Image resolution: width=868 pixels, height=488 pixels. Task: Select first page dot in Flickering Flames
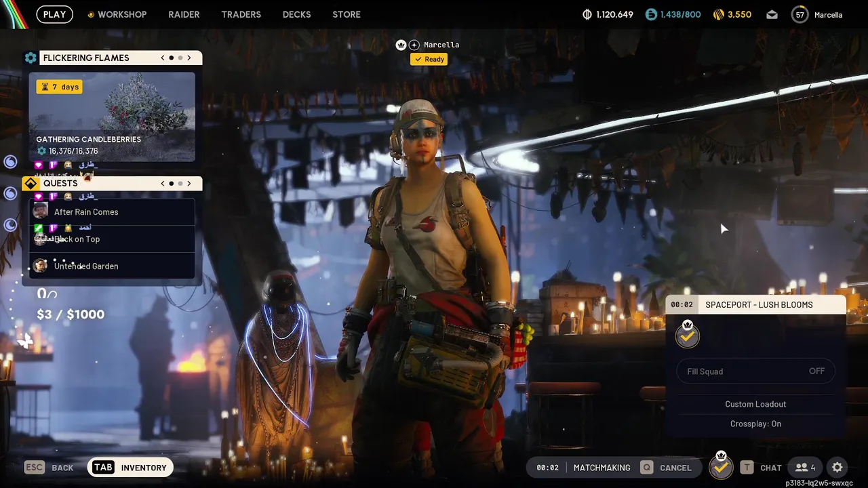[x=172, y=58]
